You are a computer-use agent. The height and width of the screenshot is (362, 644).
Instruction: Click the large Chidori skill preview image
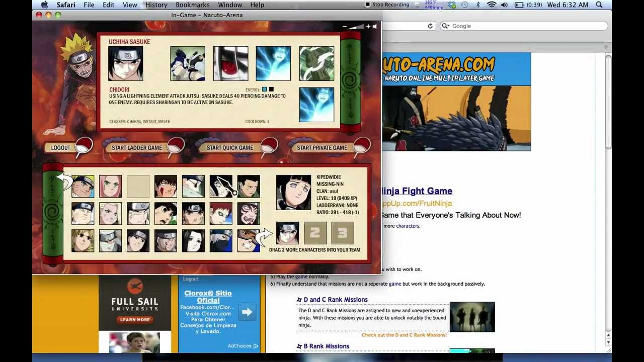316,105
